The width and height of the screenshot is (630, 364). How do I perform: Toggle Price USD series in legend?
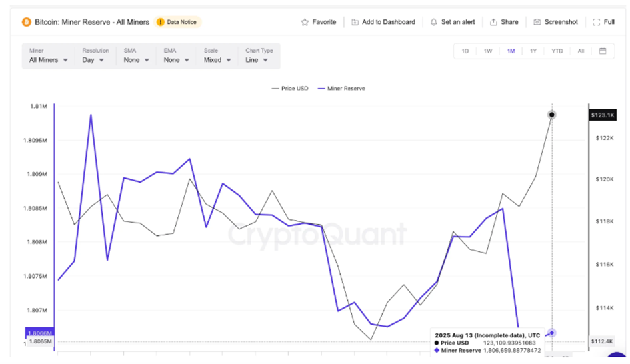290,89
